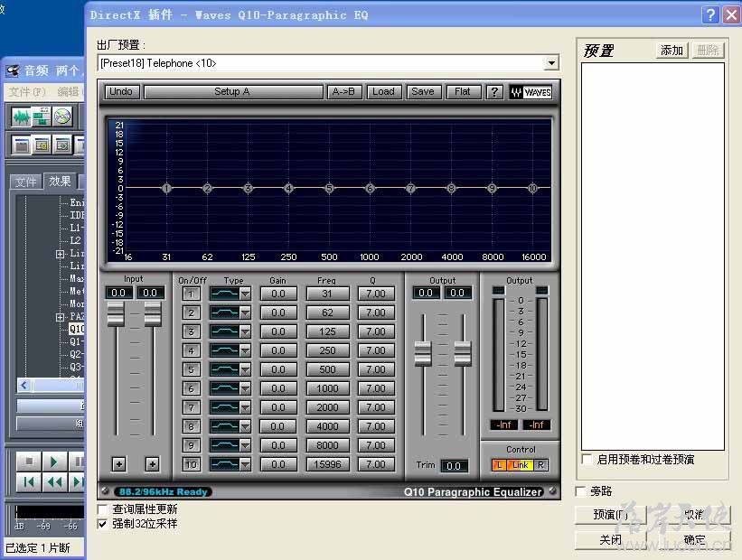
Task: Click the Undo button
Action: pos(121,92)
